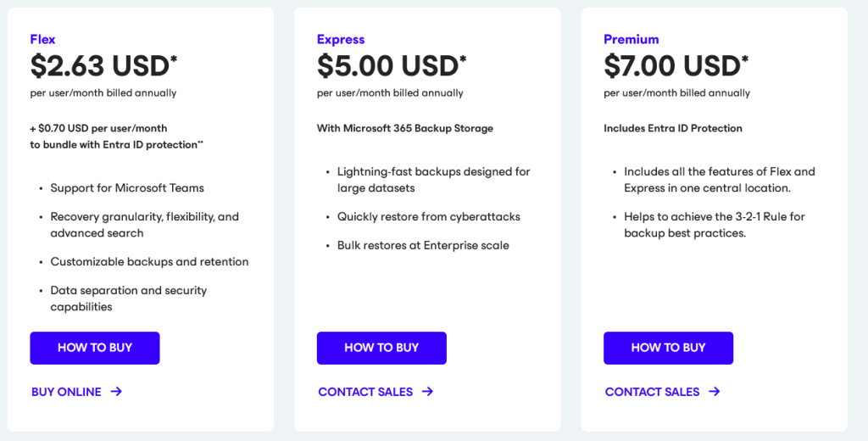The height and width of the screenshot is (441, 868).
Task: Open How To Buy for the Flex plan
Action: [95, 348]
